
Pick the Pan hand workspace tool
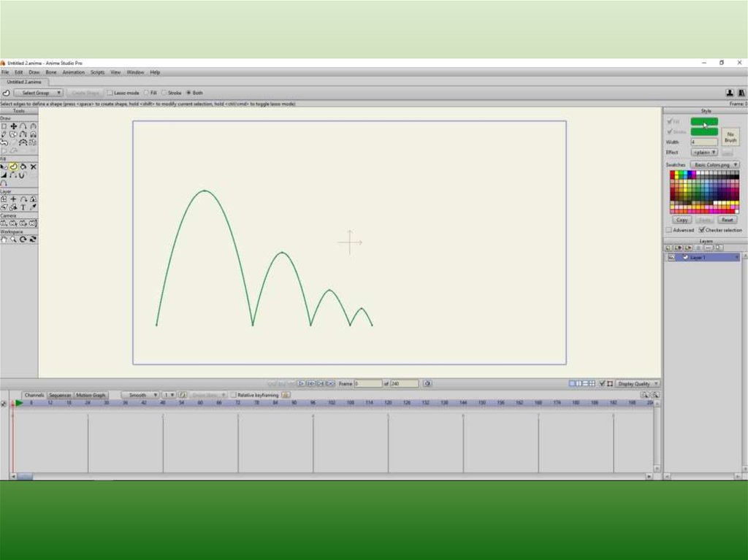(x=4, y=239)
